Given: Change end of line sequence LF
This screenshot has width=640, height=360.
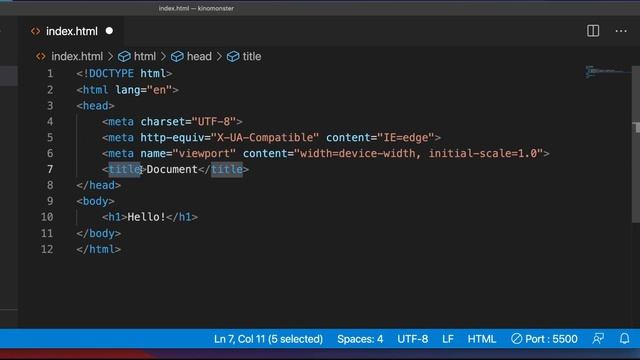Looking at the screenshot, I should [x=448, y=339].
